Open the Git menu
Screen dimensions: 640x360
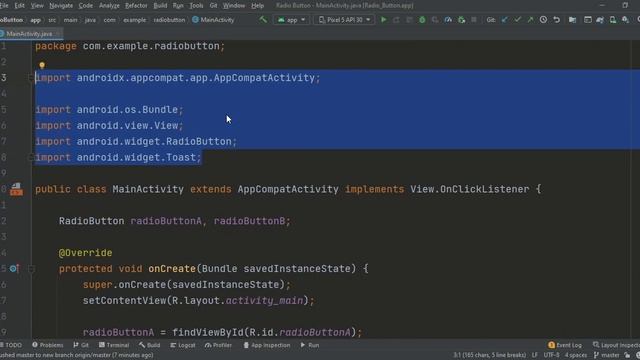[213, 6]
